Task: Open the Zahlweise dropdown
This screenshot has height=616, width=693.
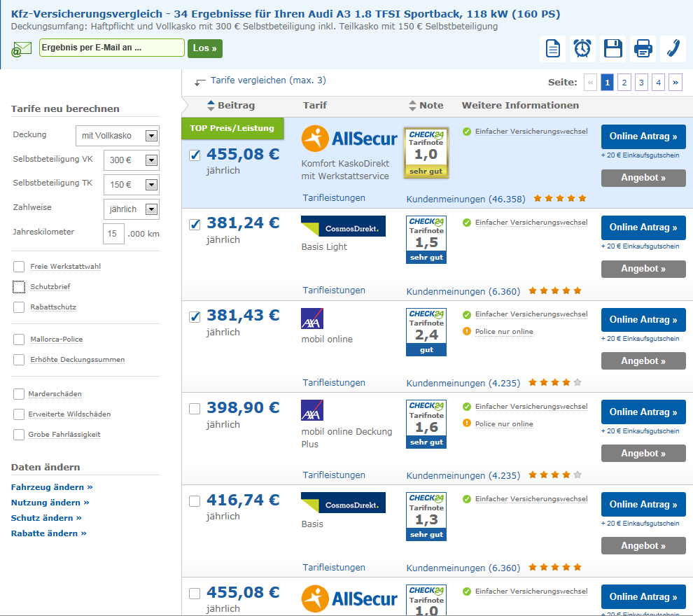Action: click(x=132, y=209)
